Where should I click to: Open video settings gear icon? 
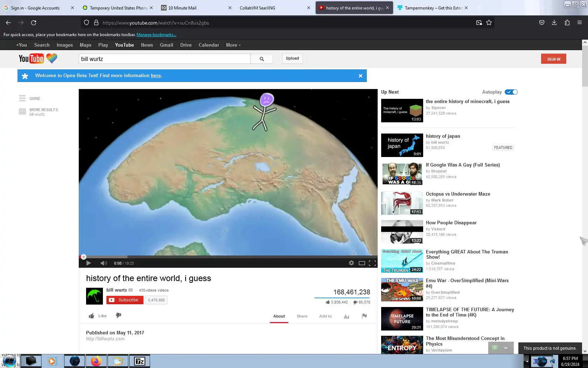(x=351, y=263)
